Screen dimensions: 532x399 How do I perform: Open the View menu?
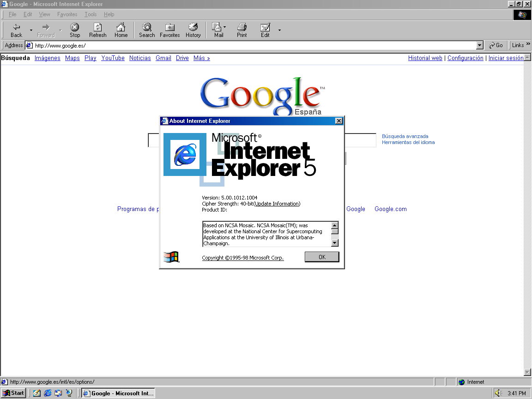(x=44, y=14)
